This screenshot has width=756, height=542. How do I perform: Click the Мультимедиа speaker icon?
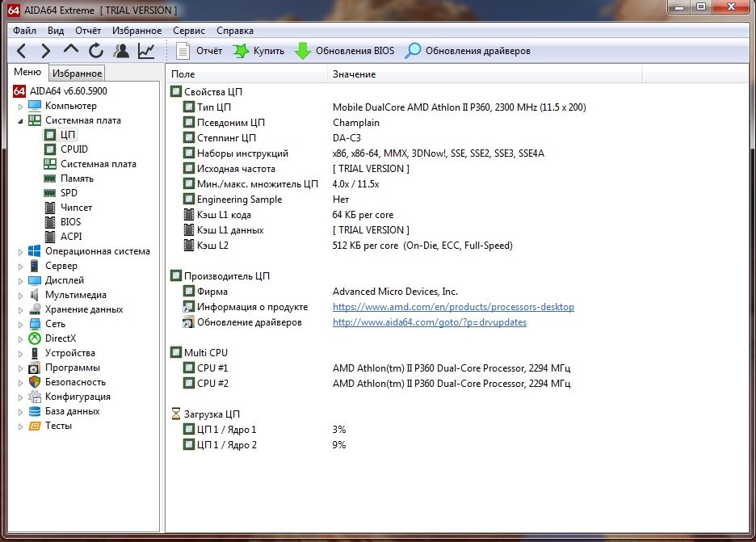[x=35, y=295]
